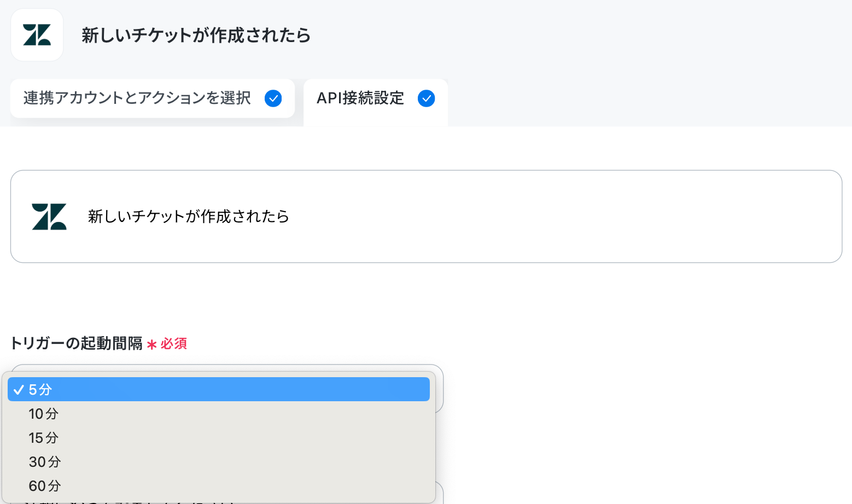This screenshot has height=504, width=852.
Task: Click the トリガーの起動間隔 field label
Action: pyautogui.click(x=76, y=343)
